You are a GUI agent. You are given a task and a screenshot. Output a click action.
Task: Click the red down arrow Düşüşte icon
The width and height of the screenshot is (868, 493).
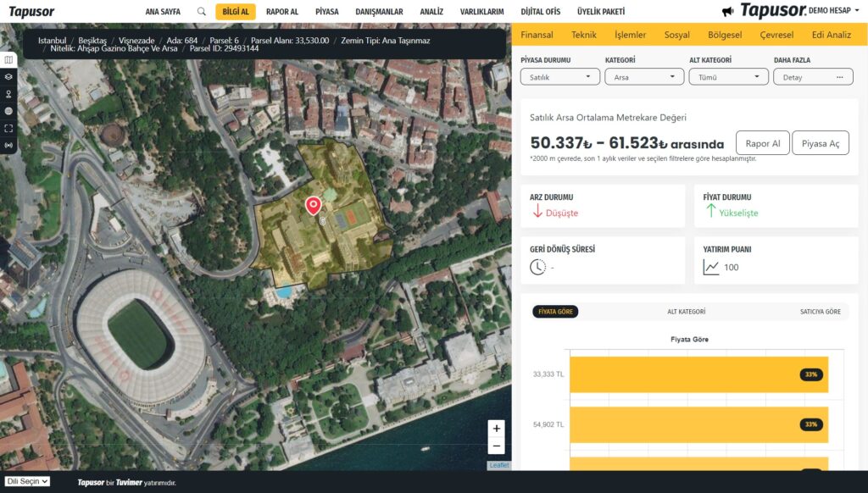(x=537, y=211)
